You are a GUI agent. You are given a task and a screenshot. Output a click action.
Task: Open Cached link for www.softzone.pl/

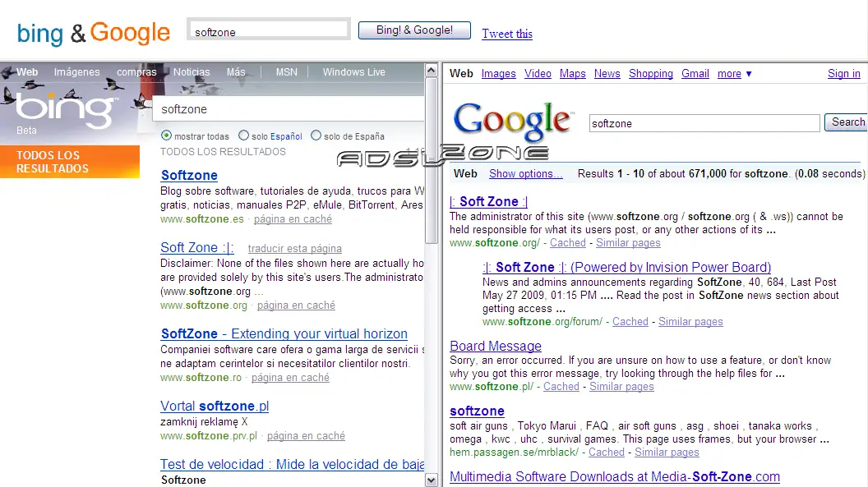[x=561, y=386]
